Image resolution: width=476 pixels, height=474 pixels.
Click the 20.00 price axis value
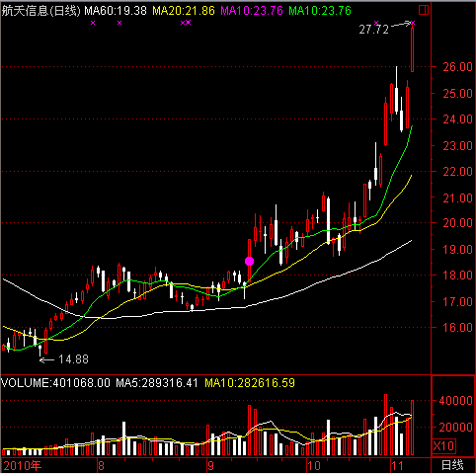coord(458,223)
